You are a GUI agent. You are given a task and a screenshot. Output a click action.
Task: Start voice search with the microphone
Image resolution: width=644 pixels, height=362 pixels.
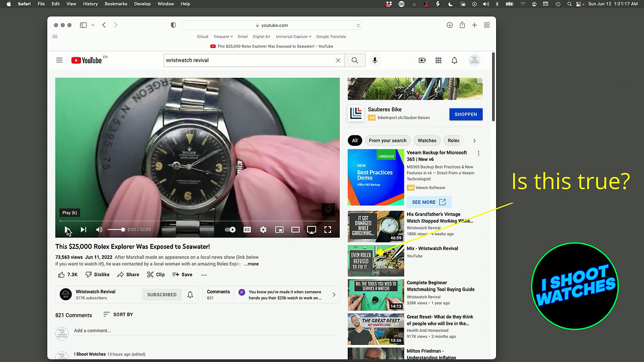[374, 60]
